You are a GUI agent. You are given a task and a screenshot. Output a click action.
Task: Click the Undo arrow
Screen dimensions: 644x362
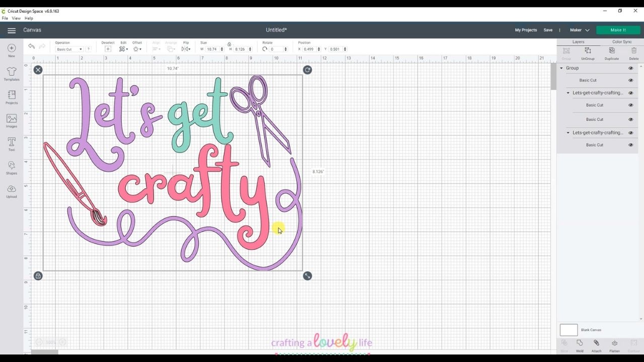coord(31,46)
